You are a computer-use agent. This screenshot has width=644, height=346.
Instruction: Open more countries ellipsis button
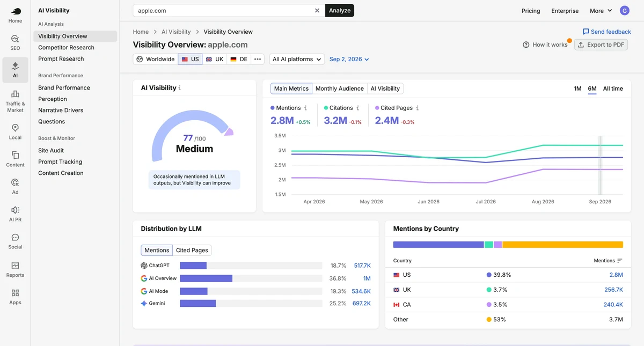258,59
